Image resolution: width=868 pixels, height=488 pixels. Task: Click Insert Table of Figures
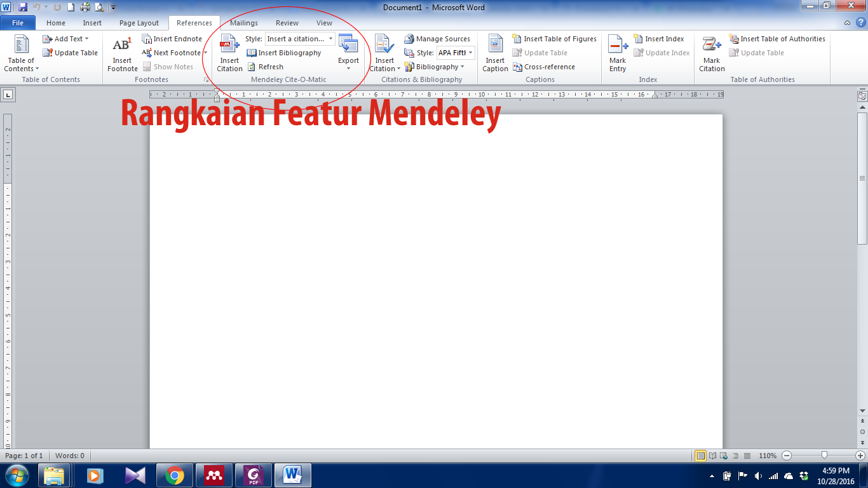[x=554, y=39]
